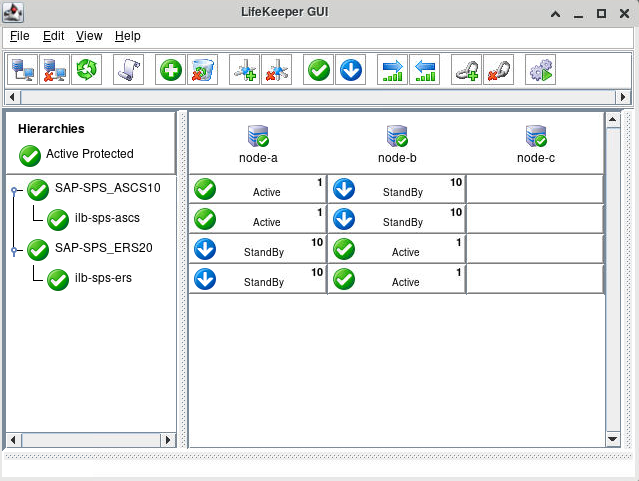This screenshot has height=481, width=639.
Task: Click priority 10 in SAP-SPS_ASCS10 node-b cell
Action: (x=456, y=182)
